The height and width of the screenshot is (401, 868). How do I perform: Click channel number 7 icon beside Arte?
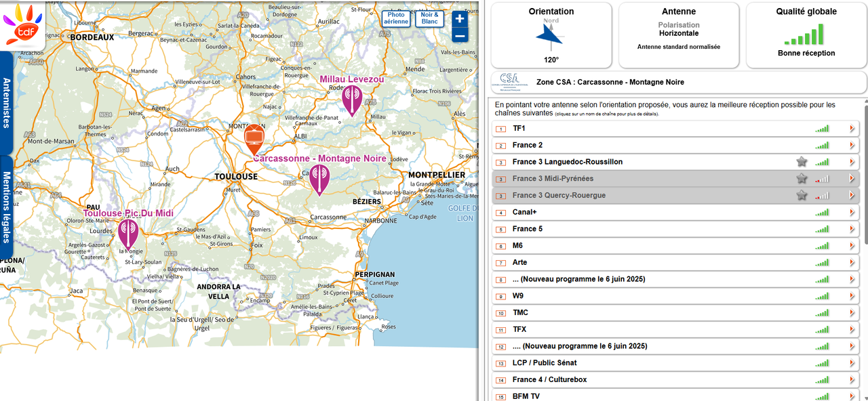click(x=501, y=263)
